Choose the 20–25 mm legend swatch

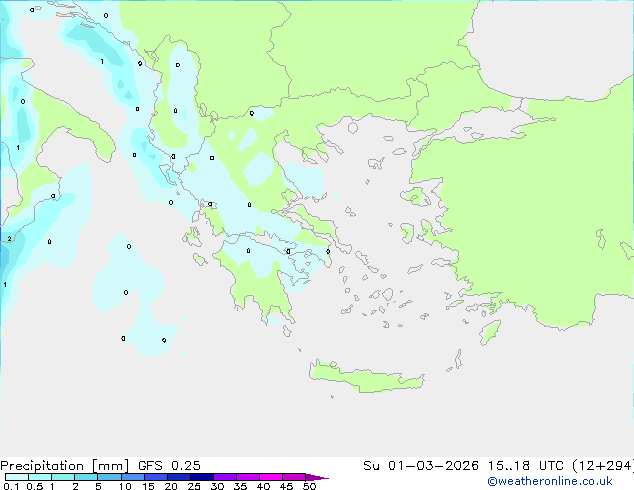coord(179,477)
